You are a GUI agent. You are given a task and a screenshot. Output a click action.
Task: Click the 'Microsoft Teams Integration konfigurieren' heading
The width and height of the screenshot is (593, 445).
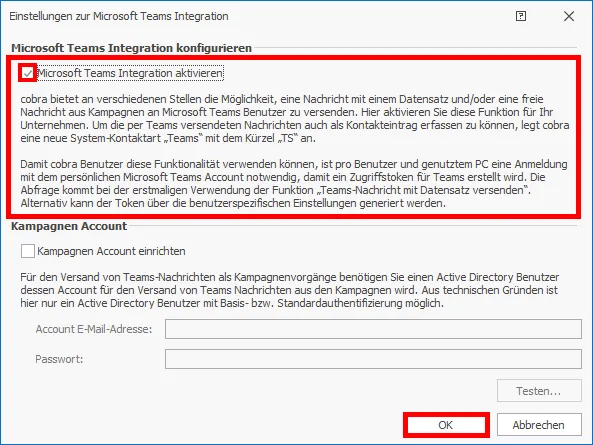pyautogui.click(x=131, y=48)
